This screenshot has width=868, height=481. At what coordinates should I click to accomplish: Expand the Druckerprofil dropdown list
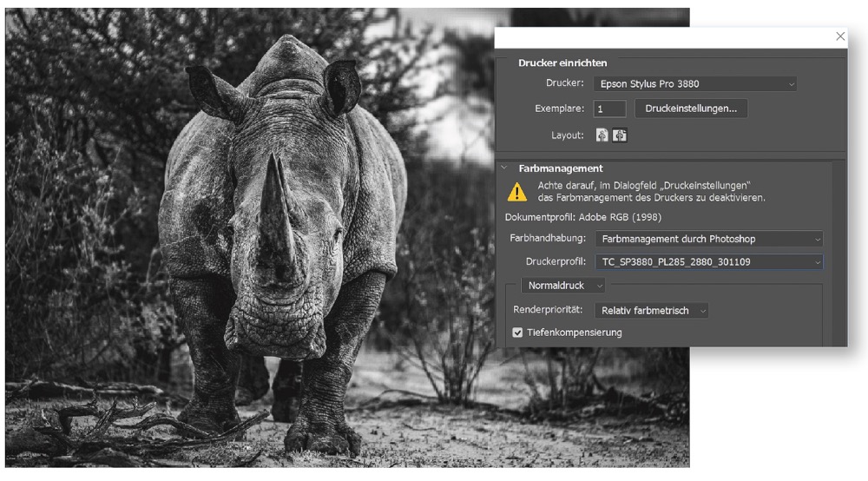[x=708, y=261]
